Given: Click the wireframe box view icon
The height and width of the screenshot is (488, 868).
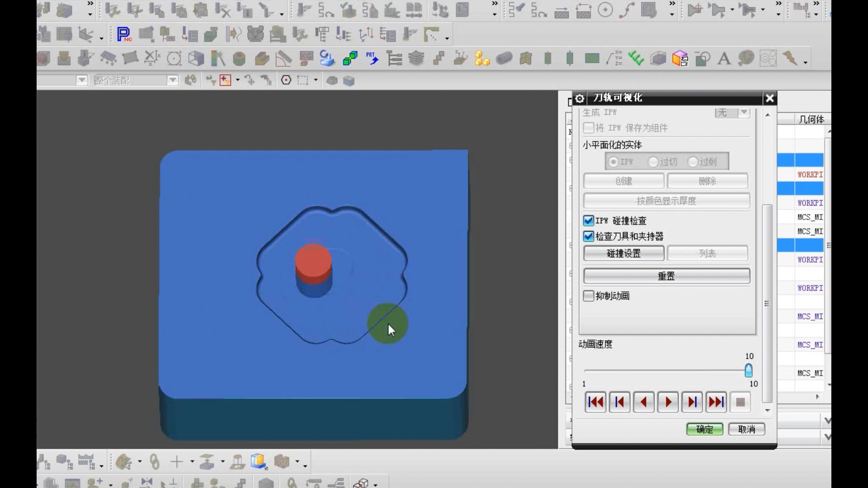Looking at the screenshot, I should coord(196,58).
